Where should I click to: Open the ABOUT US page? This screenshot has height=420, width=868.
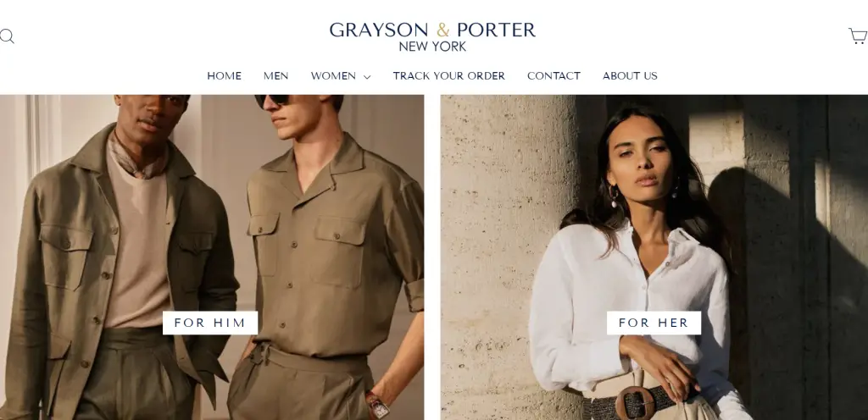(630, 76)
